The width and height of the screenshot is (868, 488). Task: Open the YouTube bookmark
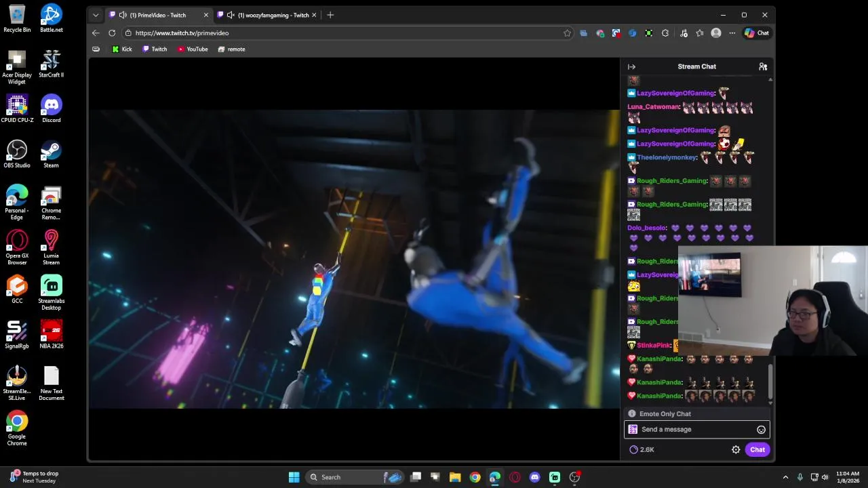pos(193,49)
